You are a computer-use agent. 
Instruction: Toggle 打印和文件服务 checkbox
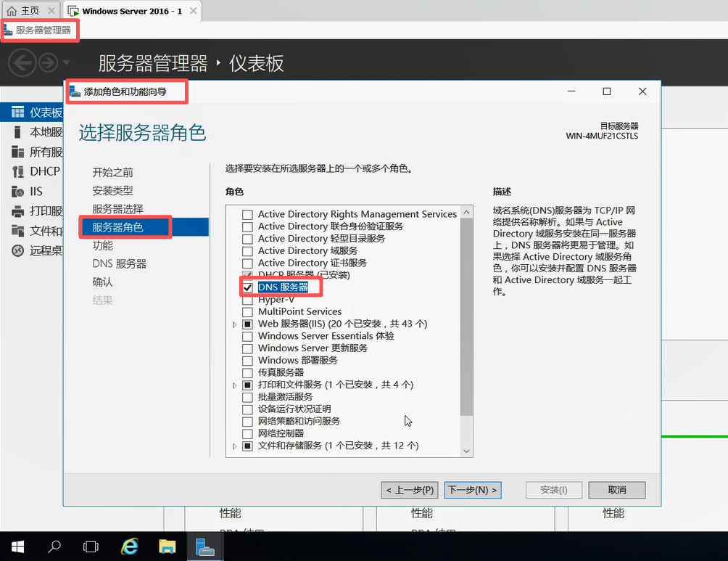coord(247,385)
